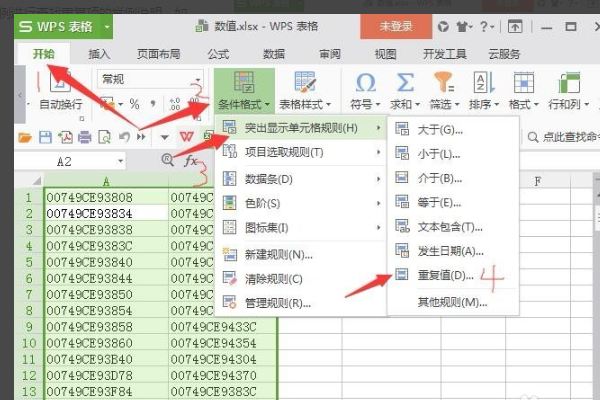Viewport: 600px width, 400px height.
Task: Choose 新建规则(N)... menu entry
Action: coord(300,255)
